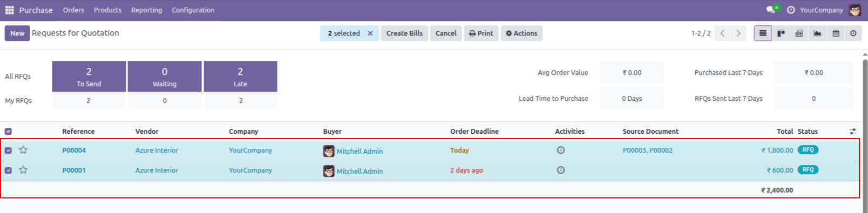
Task: Sort by Status column header
Action: tap(808, 132)
